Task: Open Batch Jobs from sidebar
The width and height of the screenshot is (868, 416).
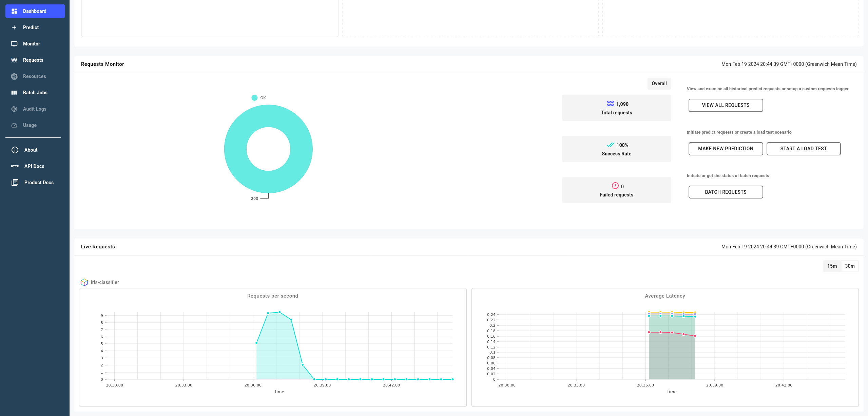Action: [x=35, y=93]
